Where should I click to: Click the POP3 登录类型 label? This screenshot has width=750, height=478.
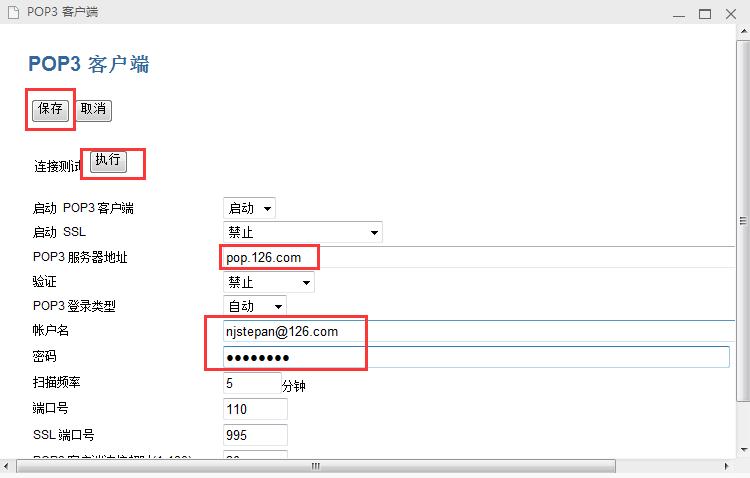coord(74,306)
